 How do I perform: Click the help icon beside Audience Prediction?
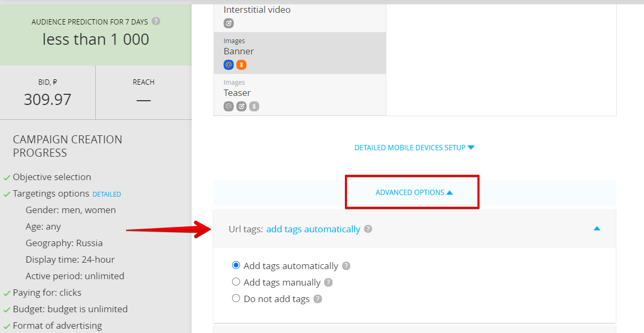click(156, 21)
